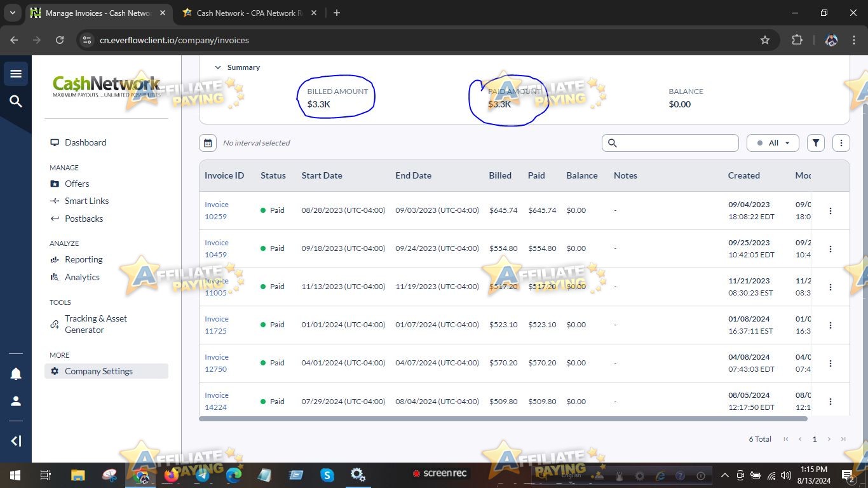Open the All status dropdown
Viewport: 868px width, 488px height.
(x=773, y=142)
